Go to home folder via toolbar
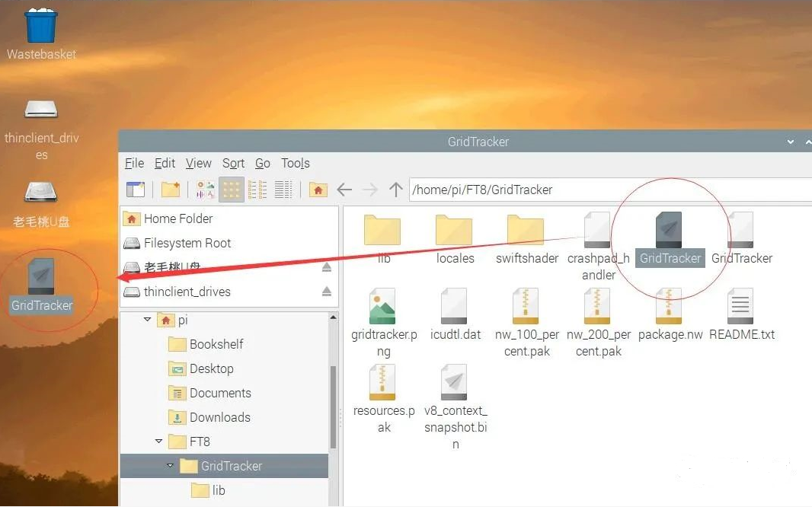Viewport: 812px width, 507px height. coord(318,190)
